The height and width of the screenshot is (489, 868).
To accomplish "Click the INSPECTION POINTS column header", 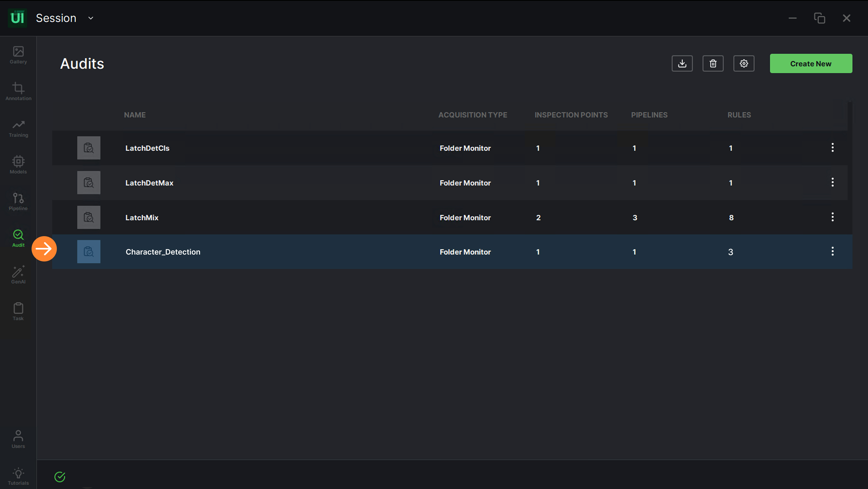I will [x=571, y=115].
